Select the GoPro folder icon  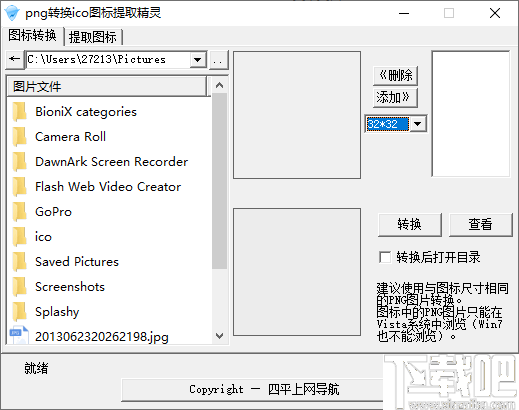tap(20, 212)
